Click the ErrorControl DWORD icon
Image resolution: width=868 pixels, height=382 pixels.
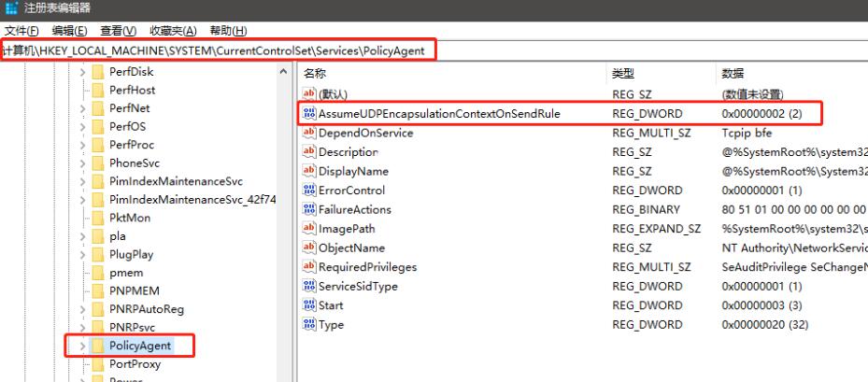[309, 191]
